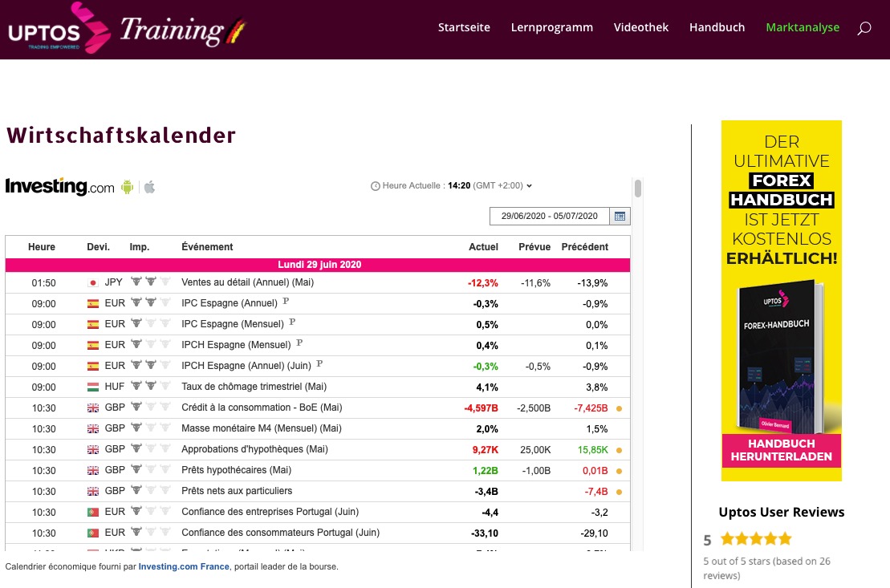The width and height of the screenshot is (890, 588).
Task: Click the orange revision dot in Approbations d'hypothèques row
Action: pos(620,450)
